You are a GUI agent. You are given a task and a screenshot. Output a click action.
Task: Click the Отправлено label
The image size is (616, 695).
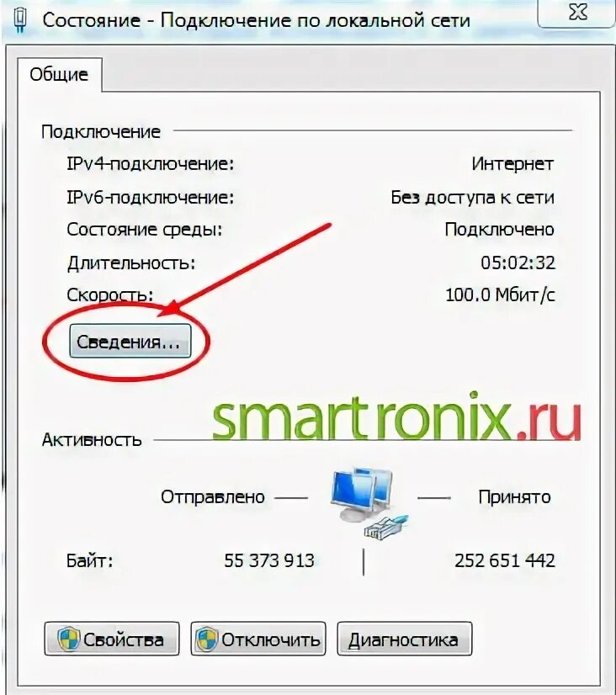click(x=213, y=497)
